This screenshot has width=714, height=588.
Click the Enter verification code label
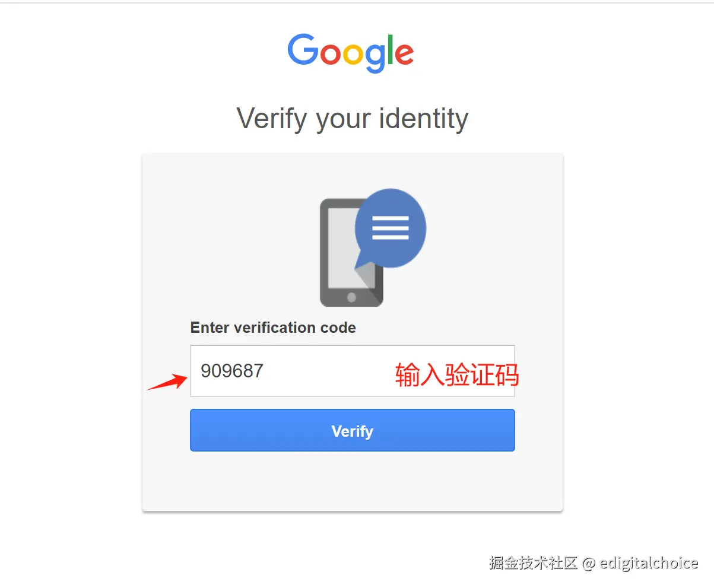[273, 328]
